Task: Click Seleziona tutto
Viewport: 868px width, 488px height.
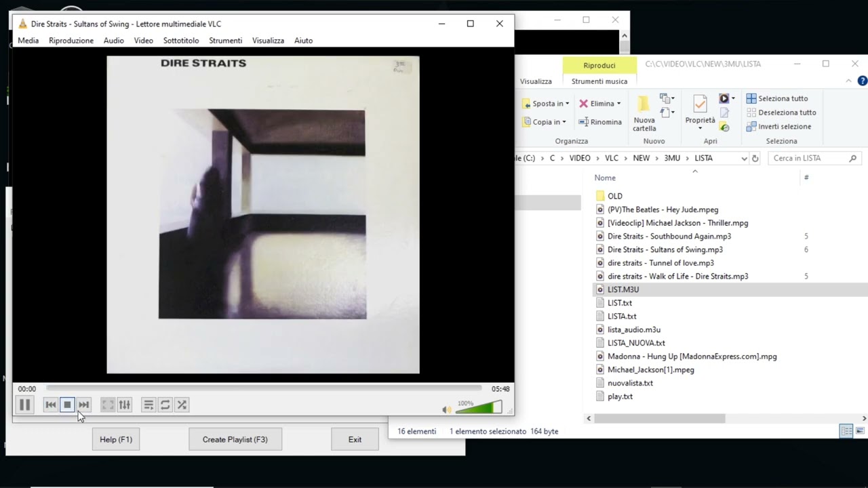Action: pos(777,98)
